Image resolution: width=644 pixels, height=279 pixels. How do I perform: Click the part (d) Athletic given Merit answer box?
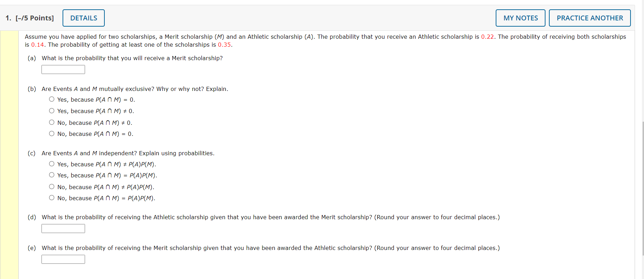tap(63, 229)
